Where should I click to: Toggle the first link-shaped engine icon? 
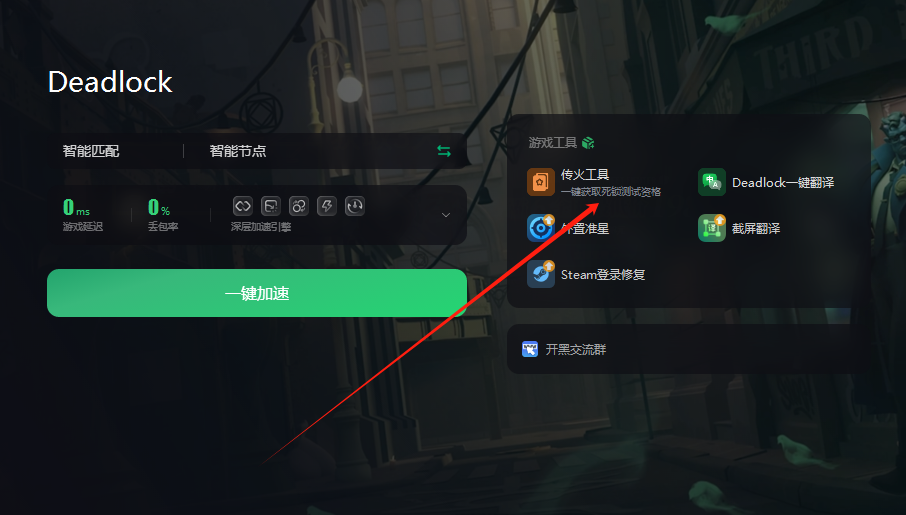(243, 206)
